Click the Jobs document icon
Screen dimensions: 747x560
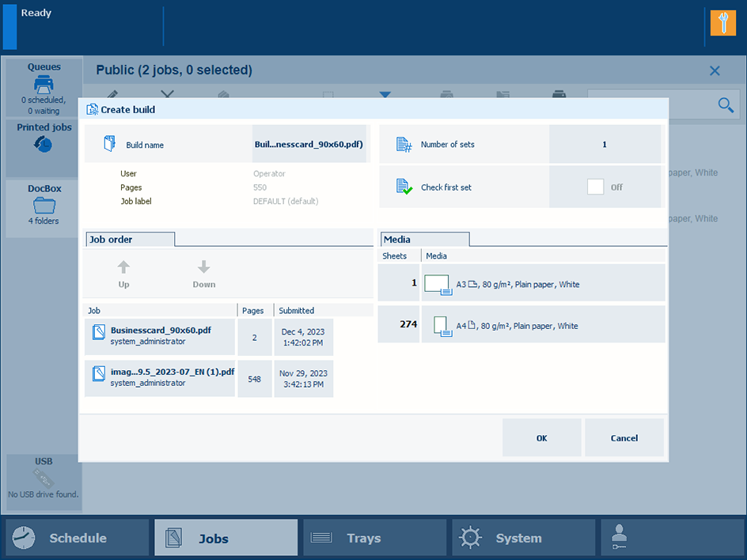pos(173,538)
